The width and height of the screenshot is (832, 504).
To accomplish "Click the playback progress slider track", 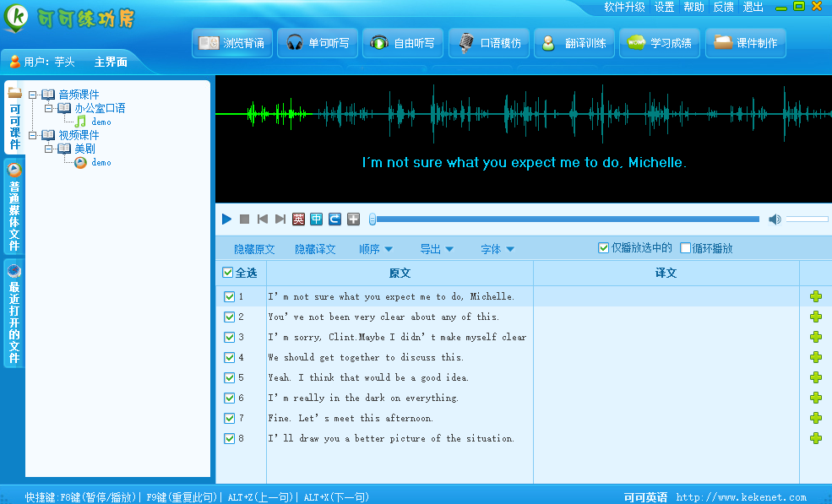I will click(x=566, y=219).
